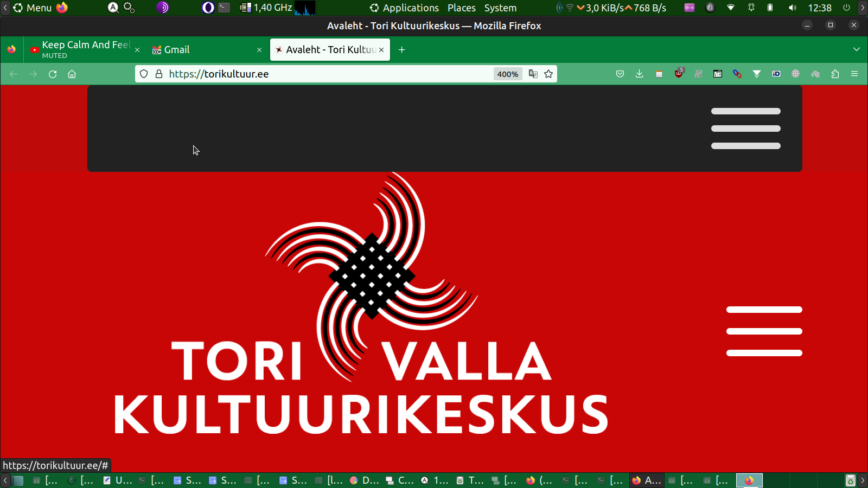
Task: Close the Gmail tab
Action: click(259, 50)
